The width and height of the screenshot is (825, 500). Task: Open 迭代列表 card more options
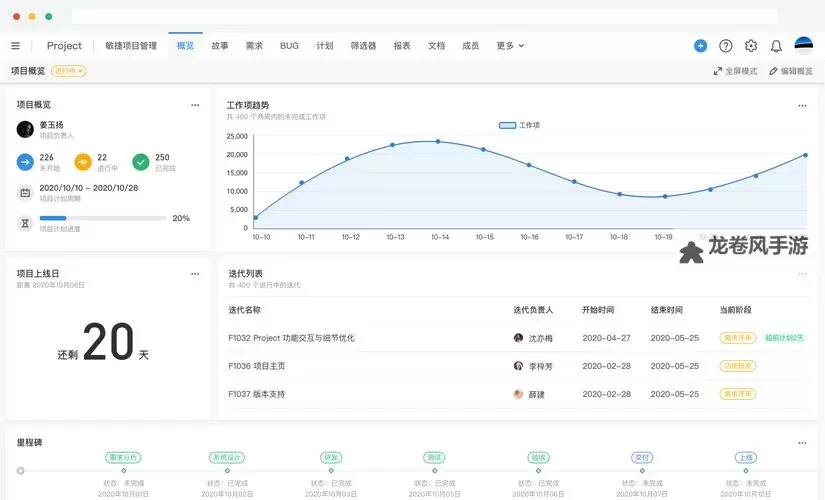point(802,274)
